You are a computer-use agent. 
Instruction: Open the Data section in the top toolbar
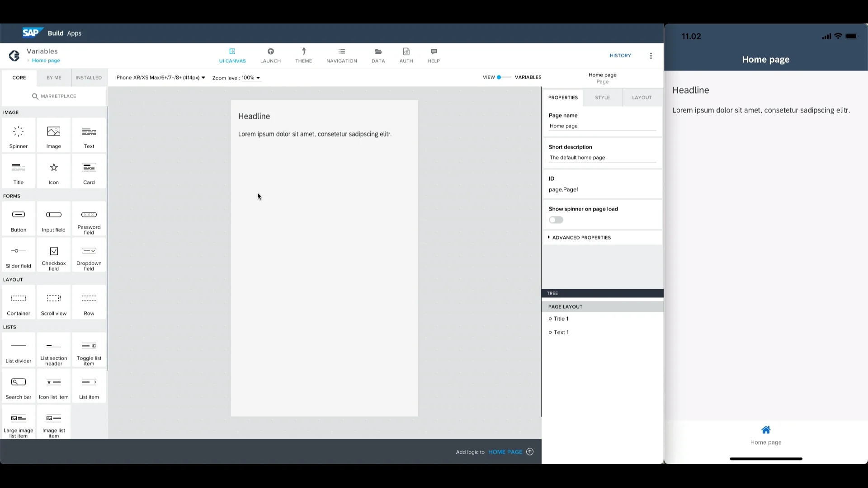(378, 55)
